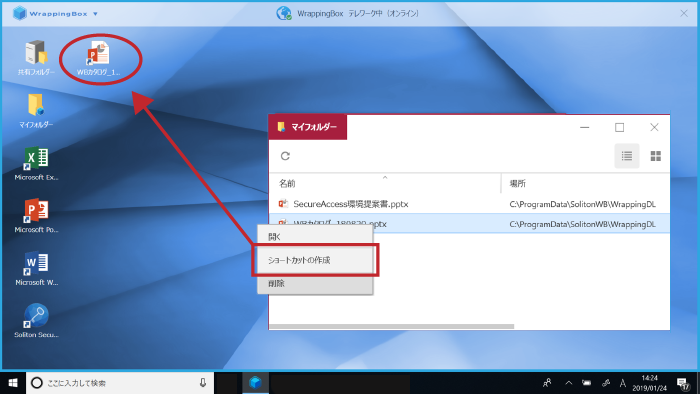Choose 削除 in the context menu
The width and height of the screenshot is (700, 394).
pyautogui.click(x=315, y=283)
